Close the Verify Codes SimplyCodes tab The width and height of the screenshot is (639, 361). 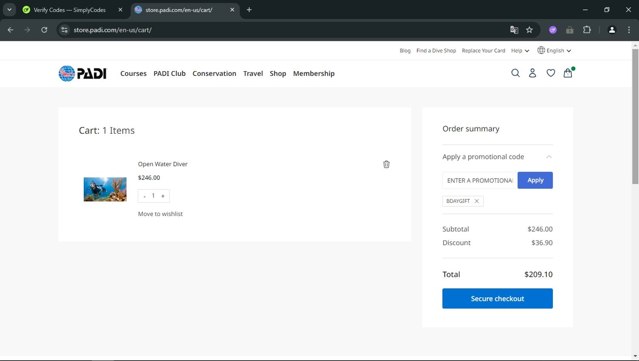coord(120,10)
